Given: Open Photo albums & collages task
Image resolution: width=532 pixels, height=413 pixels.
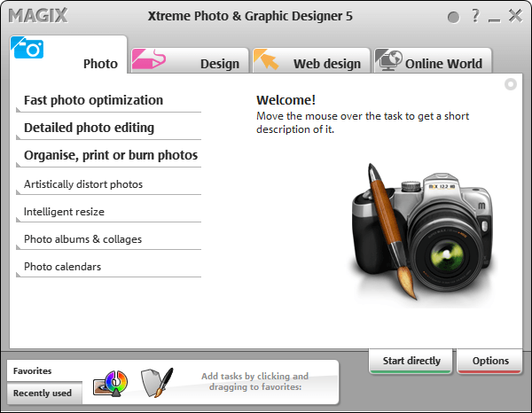Looking at the screenshot, I should coord(108,239).
